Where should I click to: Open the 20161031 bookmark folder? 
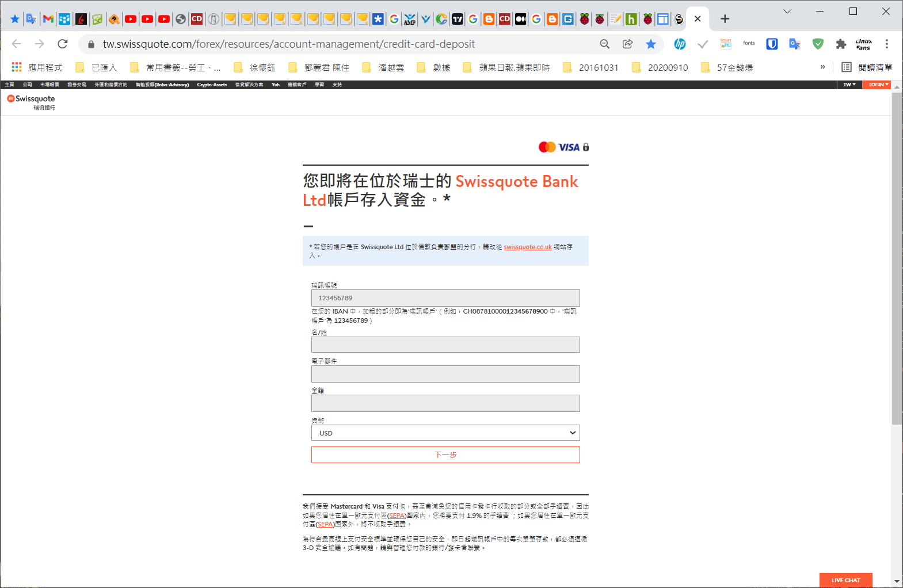tap(590, 67)
